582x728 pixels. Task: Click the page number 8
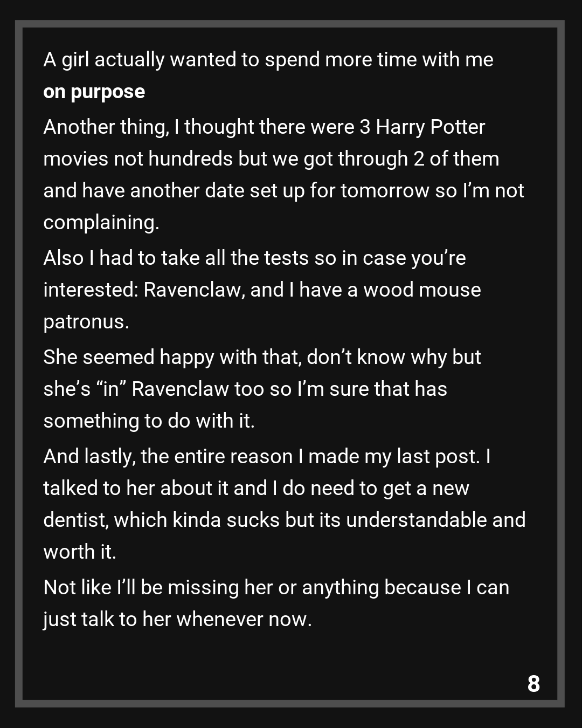533,684
